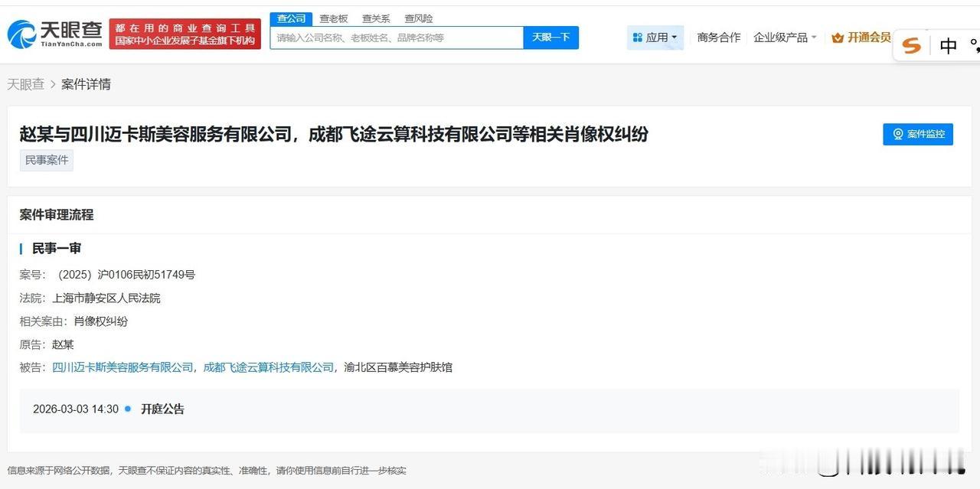Click the red commercial tool promo banner

[185, 34]
